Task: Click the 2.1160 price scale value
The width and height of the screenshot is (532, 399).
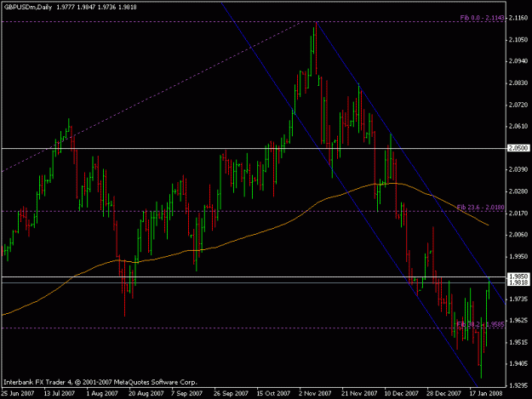Action: point(518,18)
